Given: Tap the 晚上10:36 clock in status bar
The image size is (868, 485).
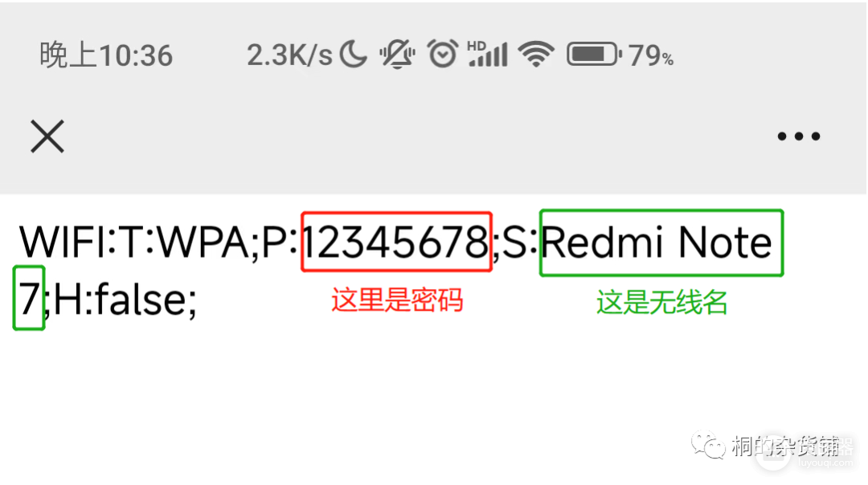Looking at the screenshot, I should tap(106, 55).
